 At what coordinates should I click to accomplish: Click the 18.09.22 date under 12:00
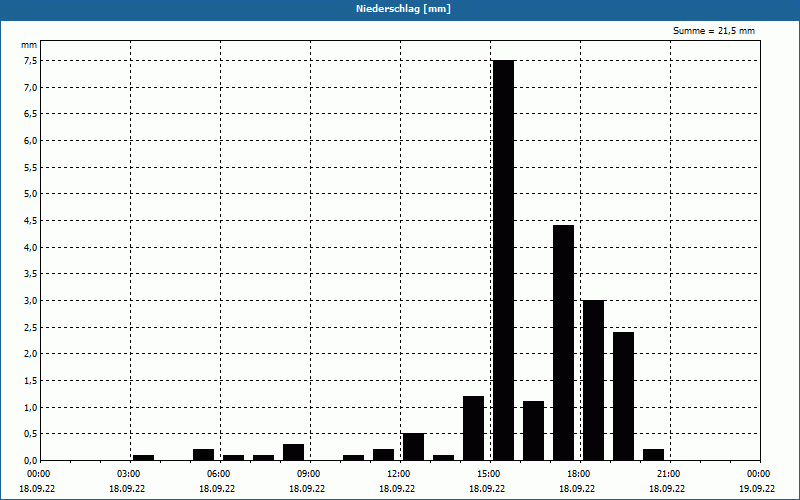point(396,488)
